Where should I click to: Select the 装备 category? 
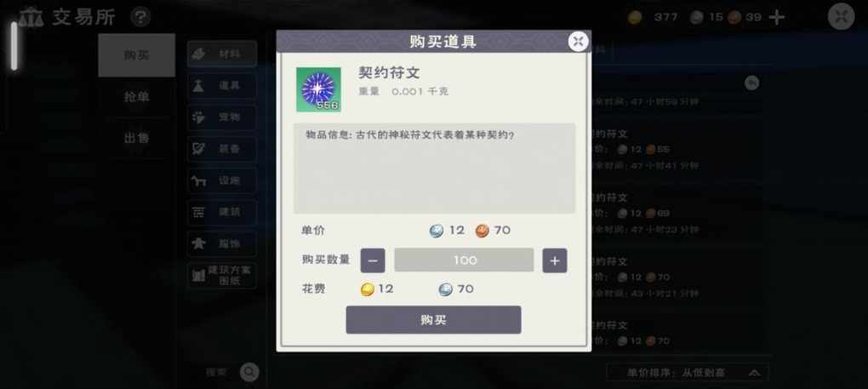(x=222, y=149)
